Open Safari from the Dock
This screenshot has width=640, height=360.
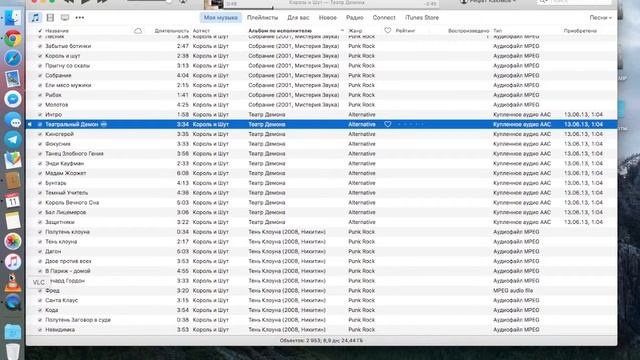pos(13,58)
